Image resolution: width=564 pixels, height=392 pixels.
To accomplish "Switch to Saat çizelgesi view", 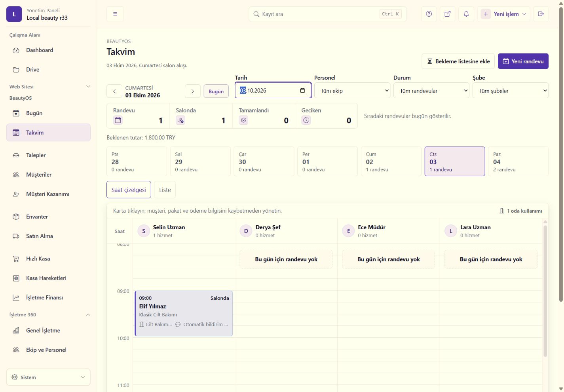I will (x=129, y=190).
